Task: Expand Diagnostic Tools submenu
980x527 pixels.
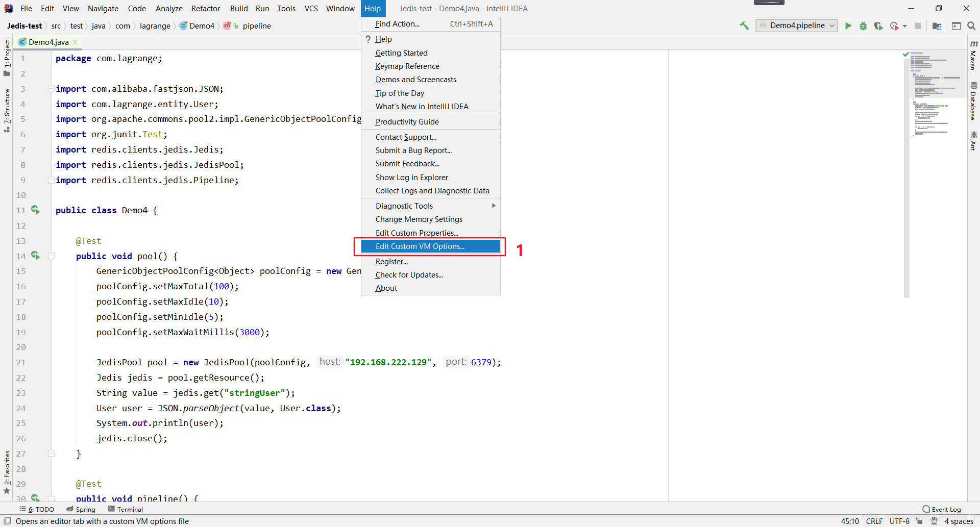Action: 430,206
